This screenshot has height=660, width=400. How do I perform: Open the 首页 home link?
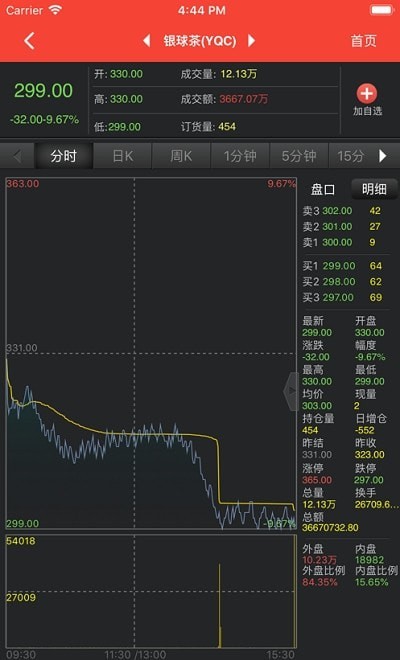point(363,41)
